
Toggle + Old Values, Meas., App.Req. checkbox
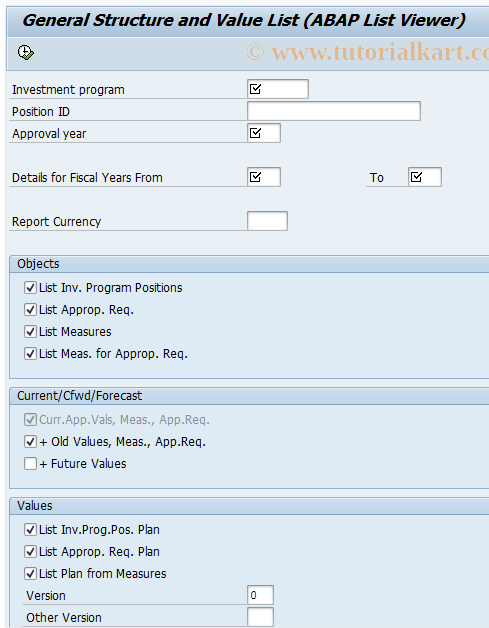(x=30, y=442)
